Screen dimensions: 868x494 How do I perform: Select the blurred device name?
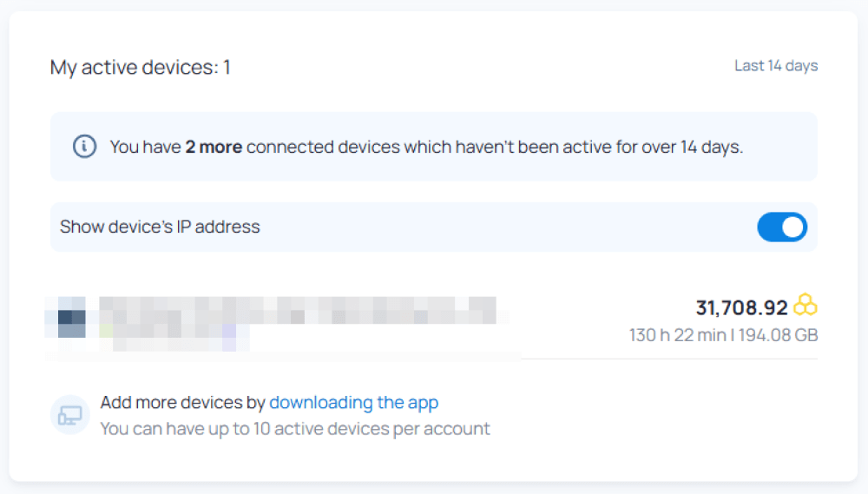coord(297,310)
